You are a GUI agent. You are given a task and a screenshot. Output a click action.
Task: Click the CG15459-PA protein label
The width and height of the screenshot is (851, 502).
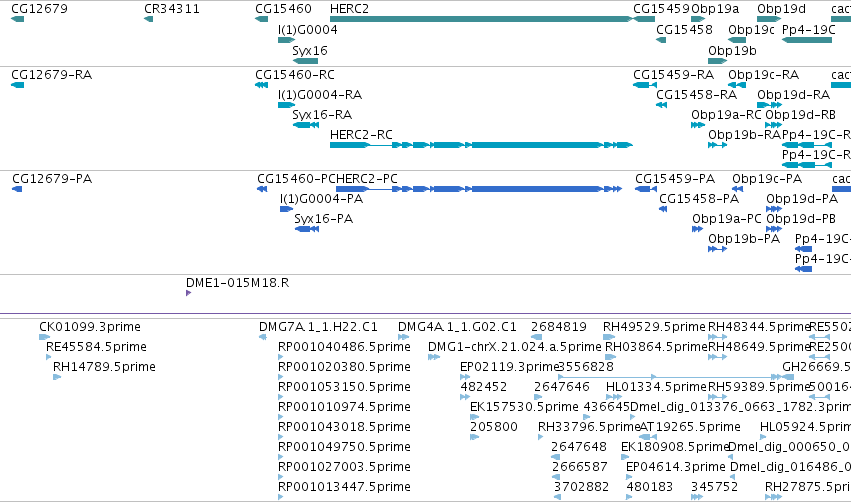(675, 179)
